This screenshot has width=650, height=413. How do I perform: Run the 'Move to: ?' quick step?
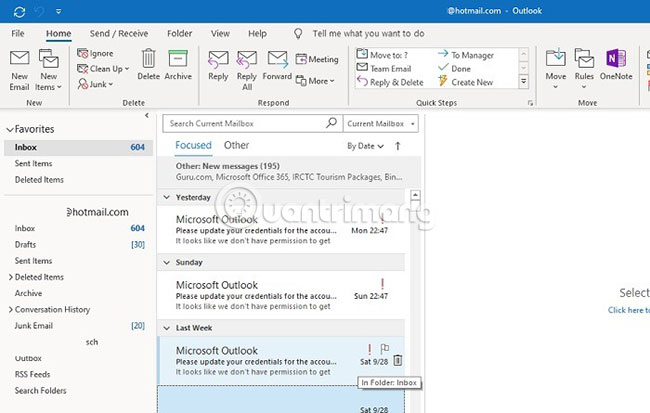[x=383, y=55]
